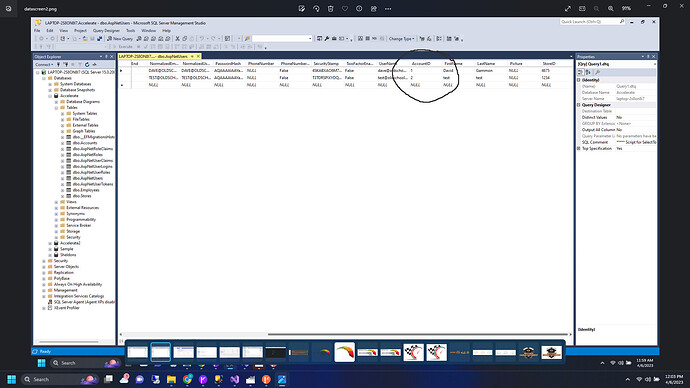Click the horizontal scrollbar of results grid
Screen dimensions: 690x388
coord(418,334)
